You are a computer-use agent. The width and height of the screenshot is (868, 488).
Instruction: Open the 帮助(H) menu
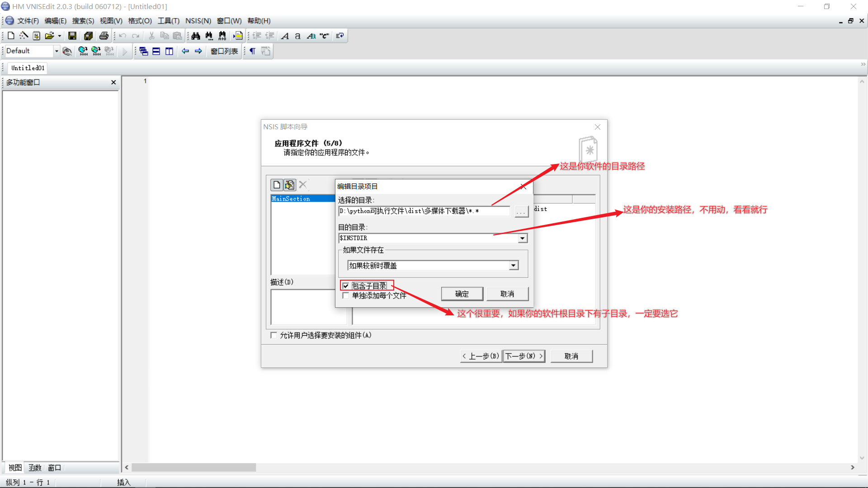pos(259,21)
